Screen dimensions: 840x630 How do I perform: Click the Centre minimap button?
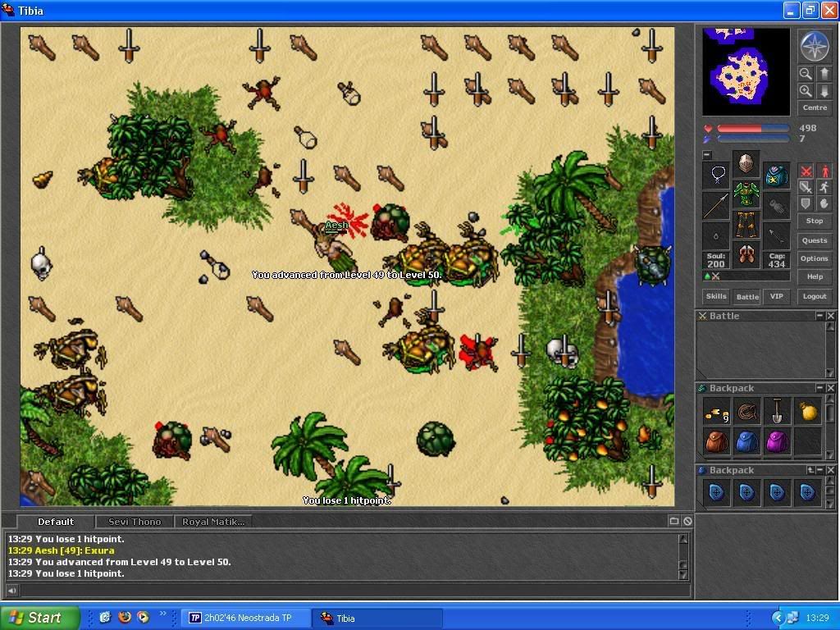coord(815,107)
